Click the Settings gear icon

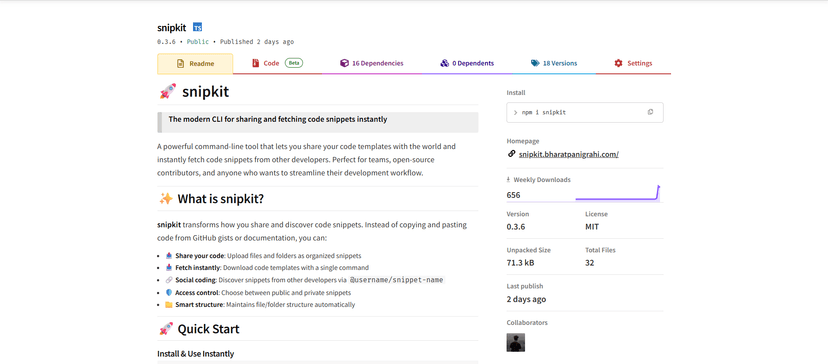(618, 63)
